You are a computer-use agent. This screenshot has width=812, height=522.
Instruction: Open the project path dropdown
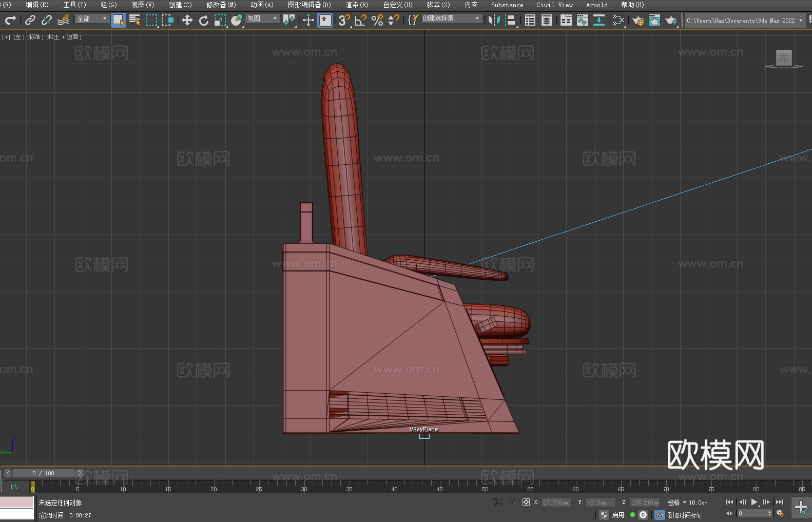coord(745,21)
